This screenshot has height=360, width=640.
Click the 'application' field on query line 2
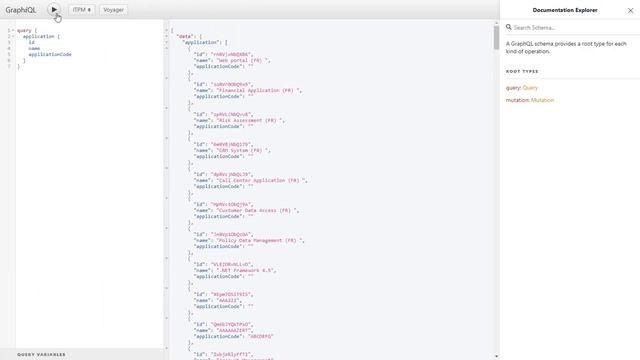(x=38, y=36)
